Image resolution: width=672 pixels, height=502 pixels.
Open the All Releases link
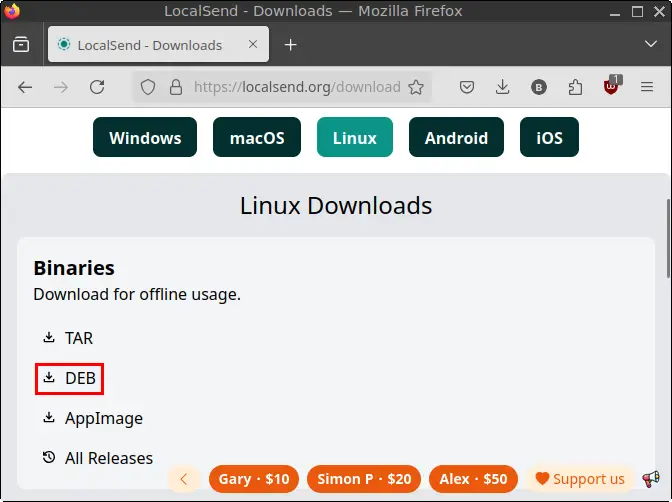[97, 458]
